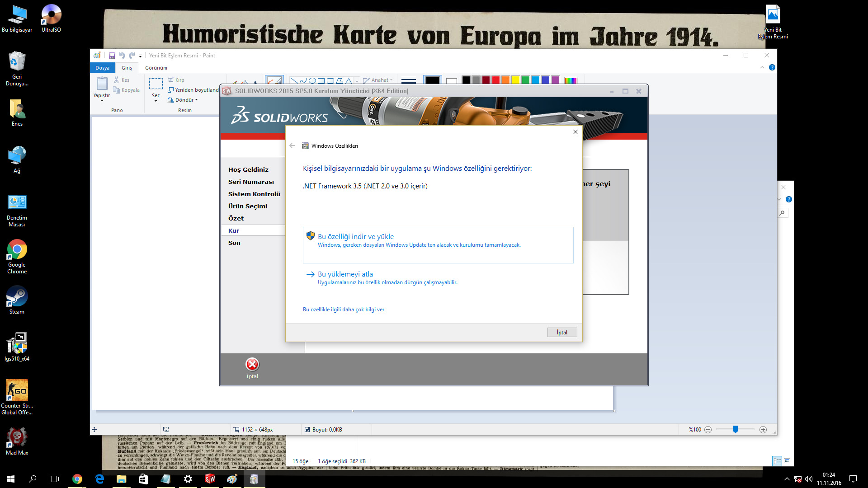The height and width of the screenshot is (488, 868).
Task: Choose Bu özelliği indir ve yükle option
Action: point(356,237)
